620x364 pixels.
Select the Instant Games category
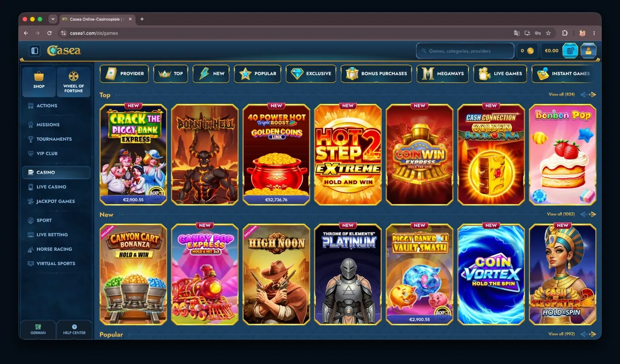pos(563,74)
